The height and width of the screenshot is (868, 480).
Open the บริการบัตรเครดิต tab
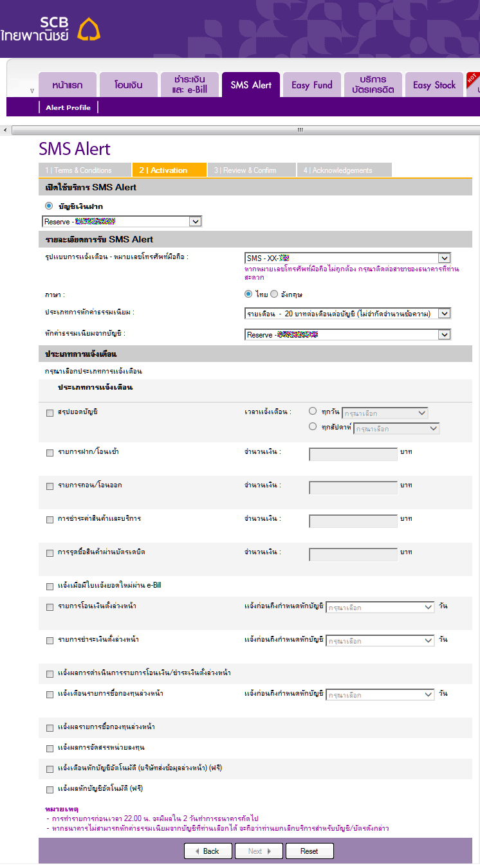[373, 85]
